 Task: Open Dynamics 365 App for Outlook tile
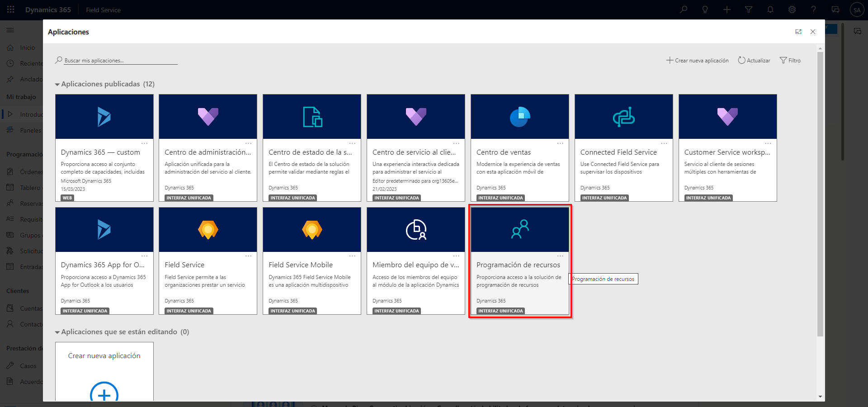tap(104, 261)
